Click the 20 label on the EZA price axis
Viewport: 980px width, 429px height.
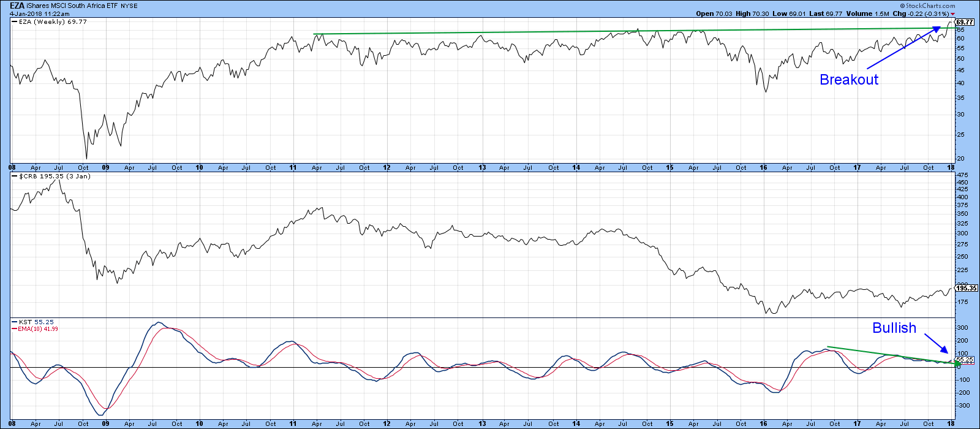(960, 159)
